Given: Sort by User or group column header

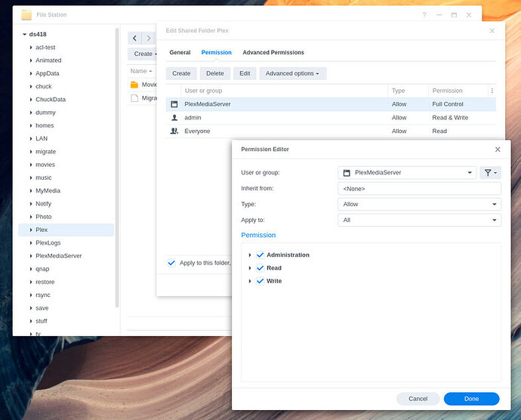Looking at the screenshot, I should tap(284, 91).
